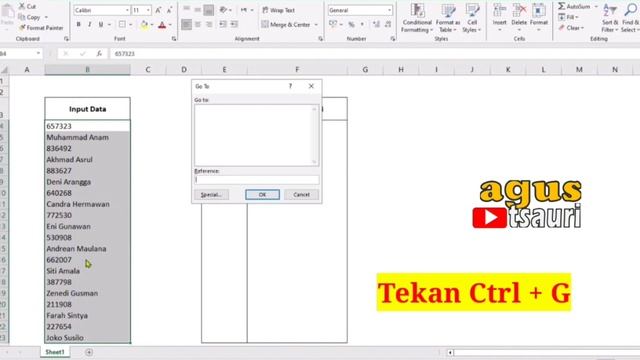Click the Orientation text rotation icon
Screen dimensions: 640x360
point(223,10)
